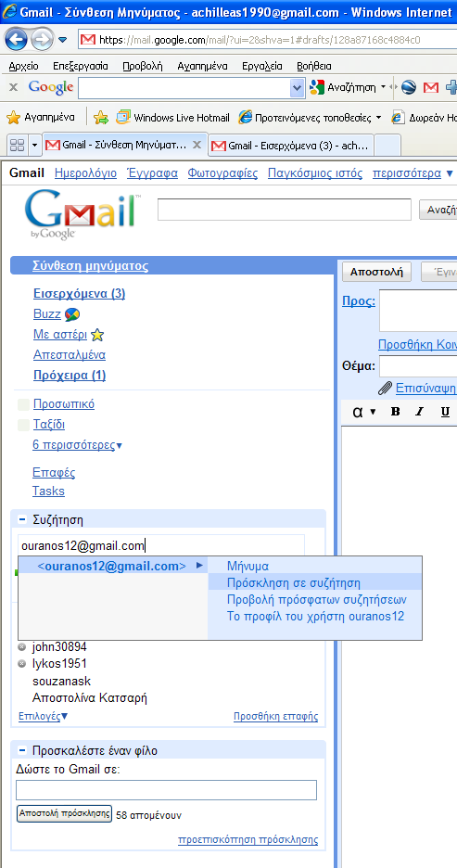Click the Gmail mail search field
This screenshot has height=868, width=457.
[285, 210]
